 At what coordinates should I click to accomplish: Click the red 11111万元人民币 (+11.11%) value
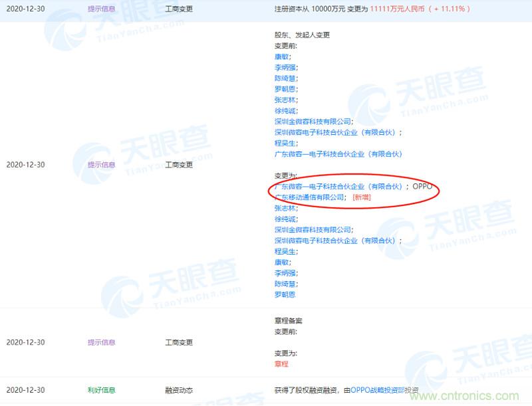coord(420,9)
